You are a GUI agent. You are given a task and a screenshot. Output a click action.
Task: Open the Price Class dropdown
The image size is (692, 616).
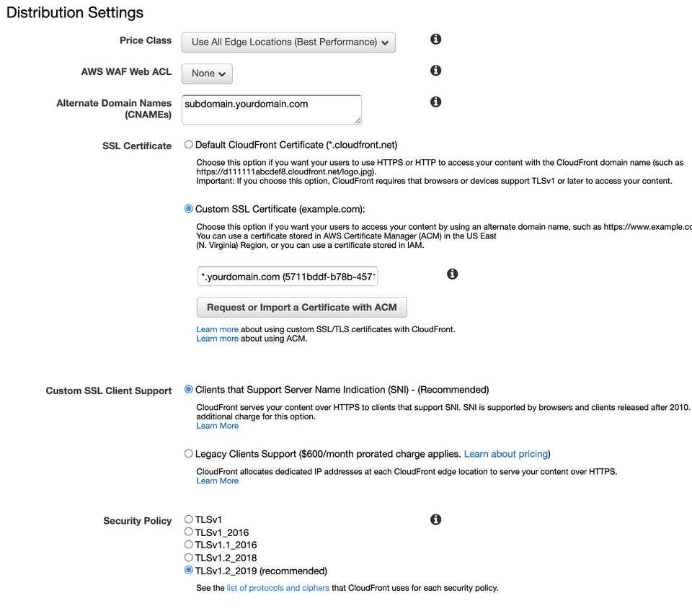288,43
